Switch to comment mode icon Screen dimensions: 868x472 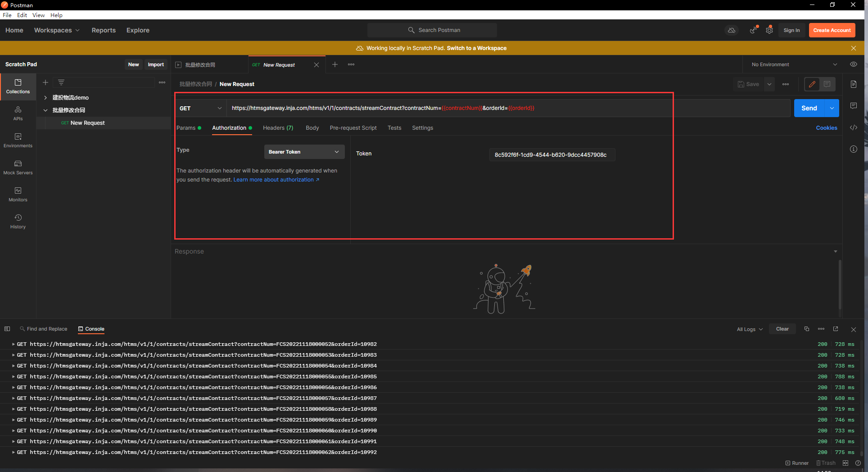[827, 84]
